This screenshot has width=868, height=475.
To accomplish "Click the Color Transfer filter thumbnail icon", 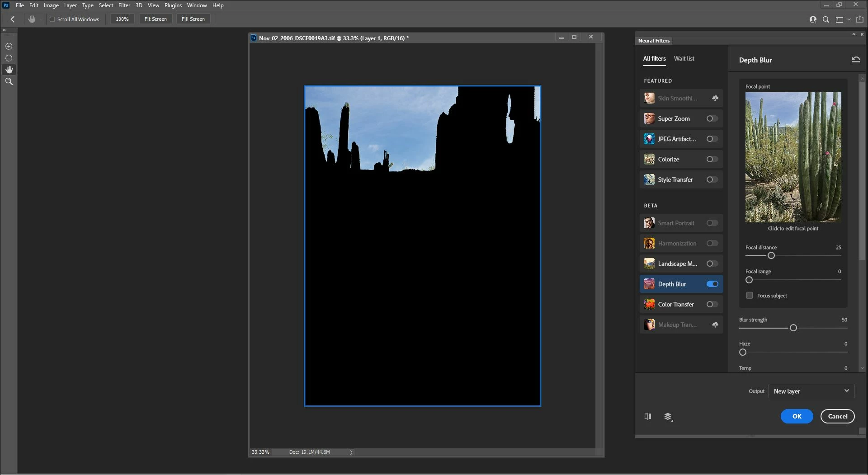I will click(x=649, y=304).
